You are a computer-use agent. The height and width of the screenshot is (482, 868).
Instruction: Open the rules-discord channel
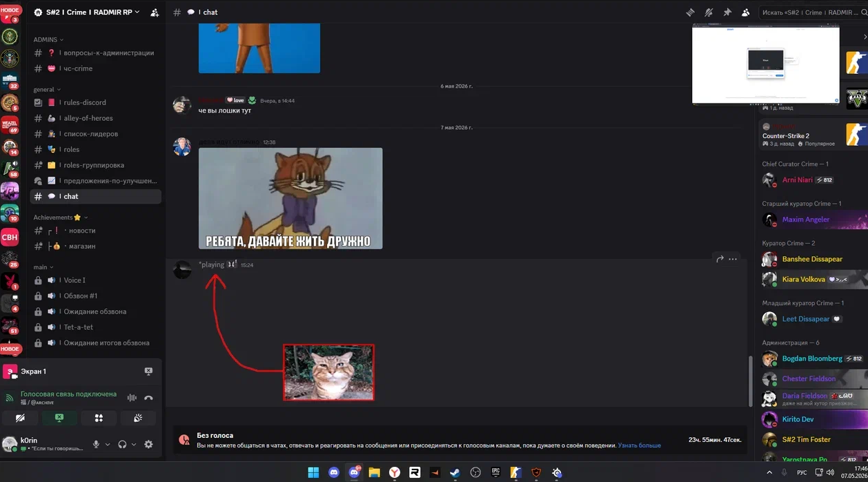(96, 102)
